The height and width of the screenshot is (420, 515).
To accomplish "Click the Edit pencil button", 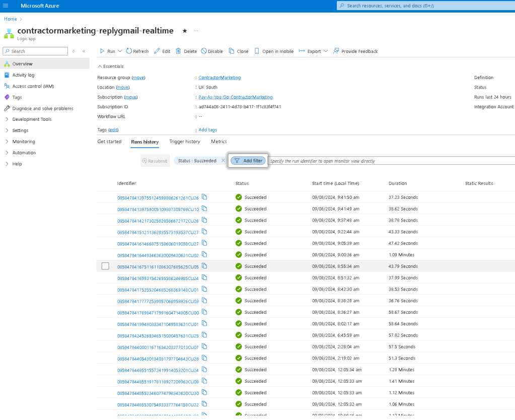I will pyautogui.click(x=162, y=51).
